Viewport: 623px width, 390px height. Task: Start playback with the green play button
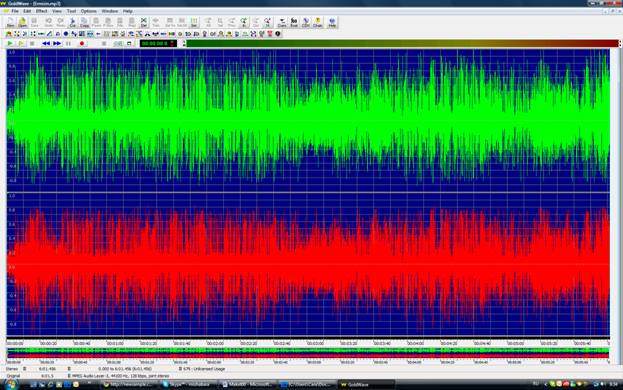[x=10, y=43]
